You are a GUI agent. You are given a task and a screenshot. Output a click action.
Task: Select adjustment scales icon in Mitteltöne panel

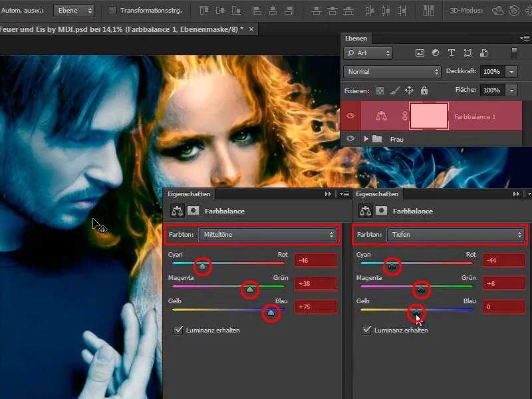click(177, 211)
